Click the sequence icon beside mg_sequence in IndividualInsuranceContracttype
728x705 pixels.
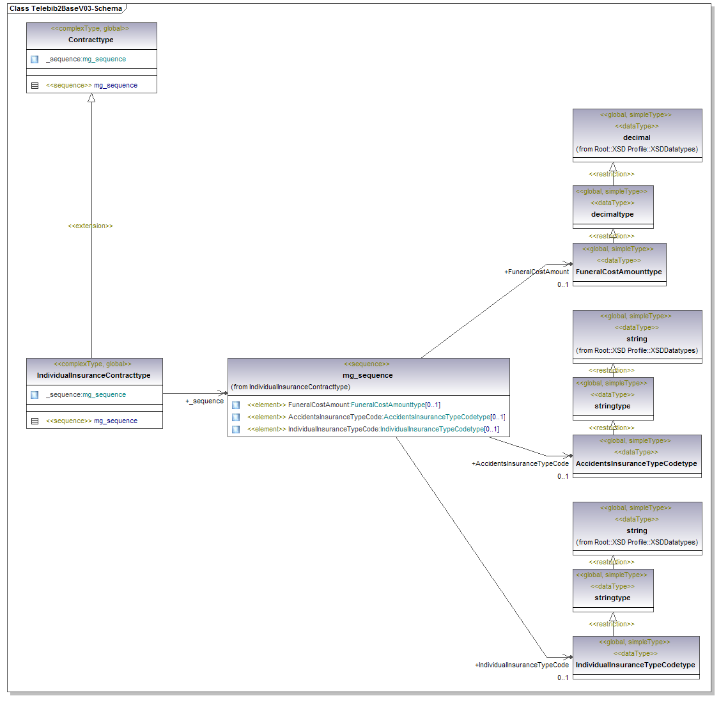(35, 421)
